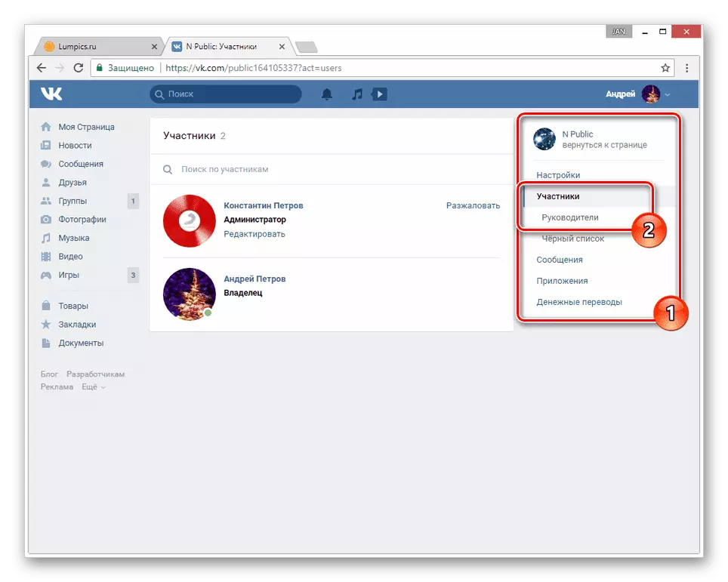Click the bag icon beside Товары
Viewport: 728px width, 582px height.
click(45, 306)
